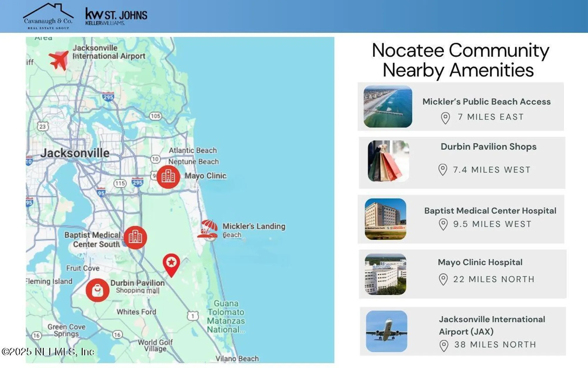Click location pin beside 7 MILES EAST
Viewport: 588px width, 368px height.
point(445,118)
